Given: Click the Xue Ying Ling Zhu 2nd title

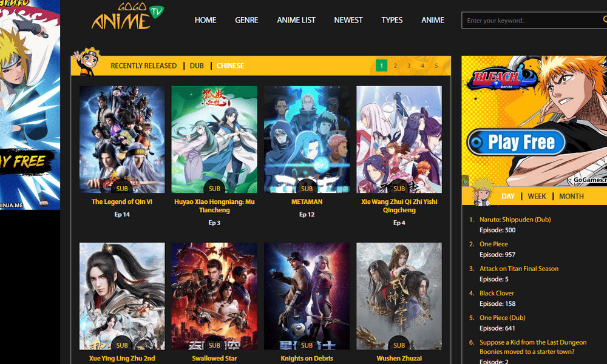Looking at the screenshot, I should (122, 359).
